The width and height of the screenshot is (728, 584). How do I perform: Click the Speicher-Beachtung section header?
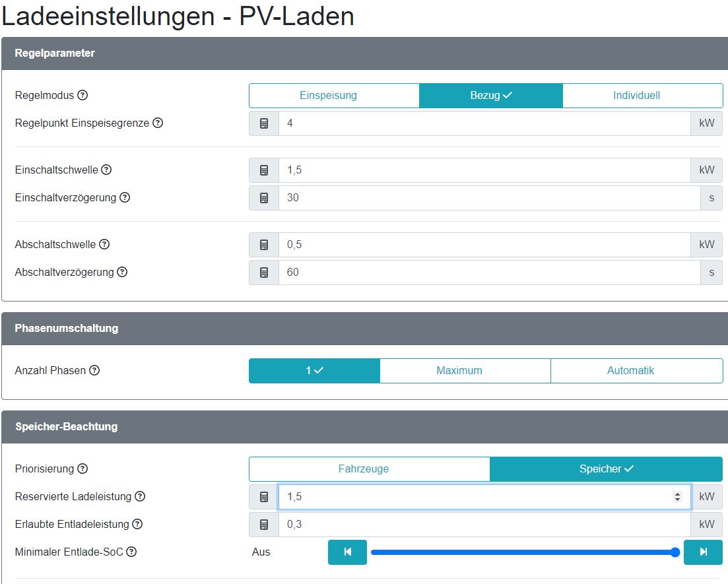(365, 427)
